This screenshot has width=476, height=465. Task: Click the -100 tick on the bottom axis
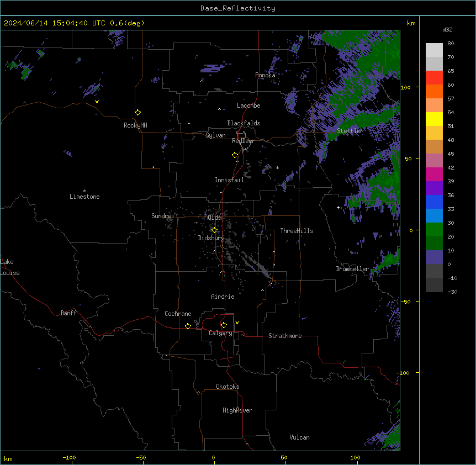(x=69, y=457)
